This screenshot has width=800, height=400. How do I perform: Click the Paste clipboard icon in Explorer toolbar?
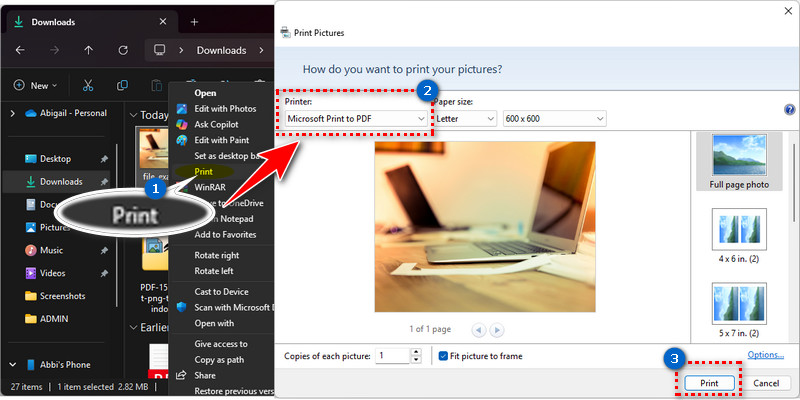coord(157,85)
